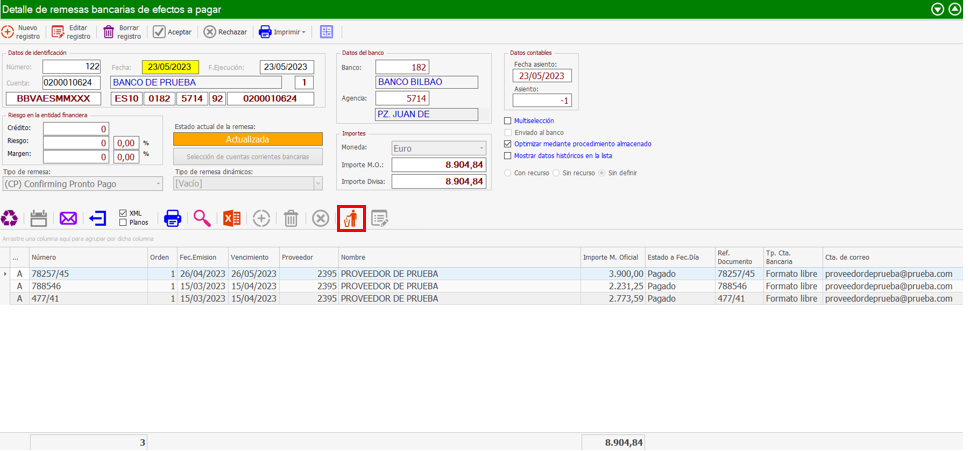Click Nuevo registro button
The image size is (968, 451).
pyautogui.click(x=21, y=32)
